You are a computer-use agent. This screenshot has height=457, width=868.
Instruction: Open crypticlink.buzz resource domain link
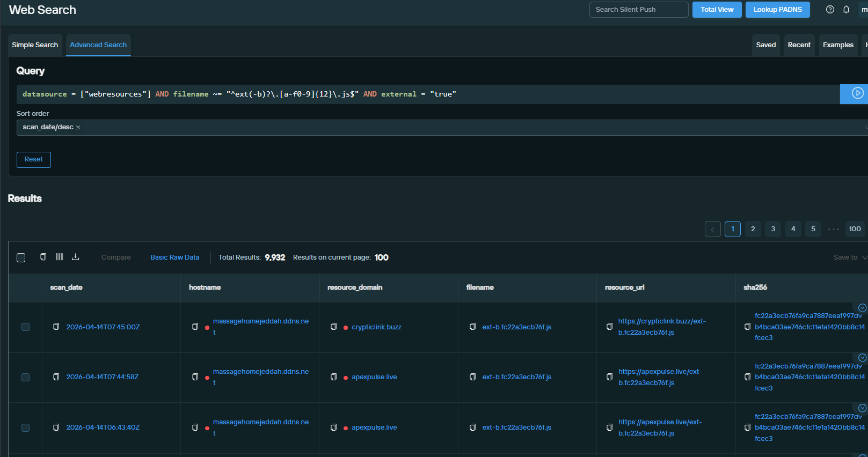tap(376, 327)
